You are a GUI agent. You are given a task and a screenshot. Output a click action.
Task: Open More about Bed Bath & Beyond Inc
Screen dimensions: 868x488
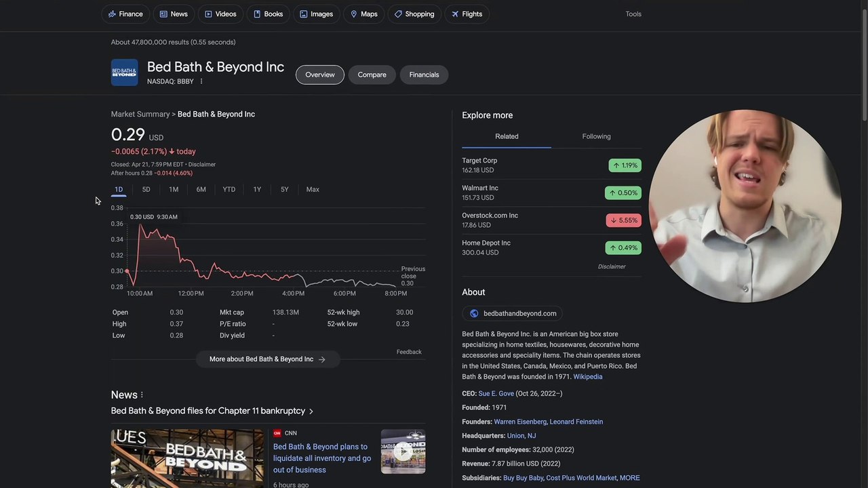click(x=268, y=359)
